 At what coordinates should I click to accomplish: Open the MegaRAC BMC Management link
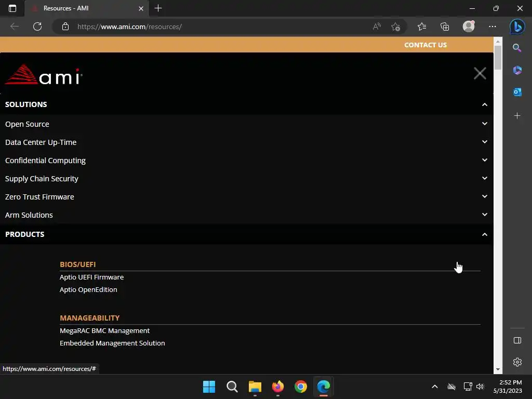(105, 331)
